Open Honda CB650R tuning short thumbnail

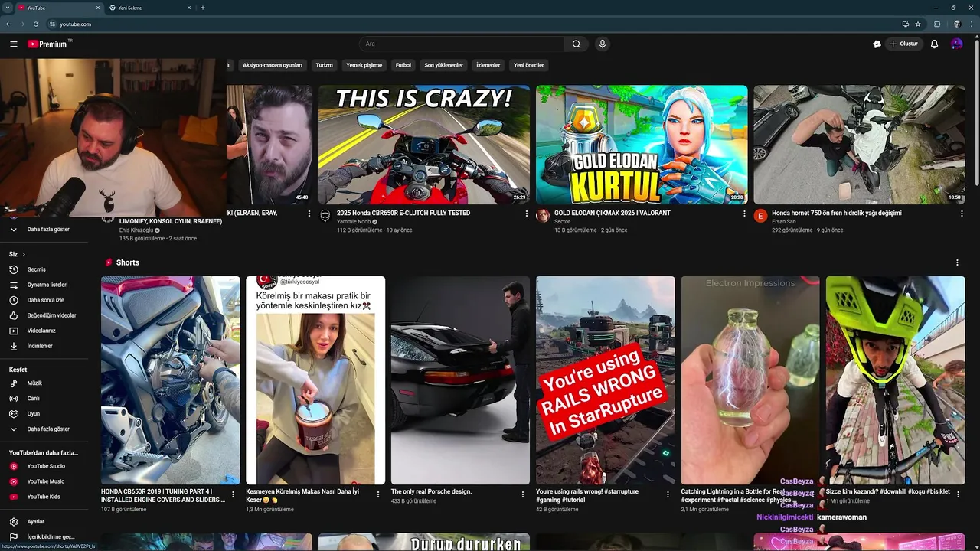[170, 380]
